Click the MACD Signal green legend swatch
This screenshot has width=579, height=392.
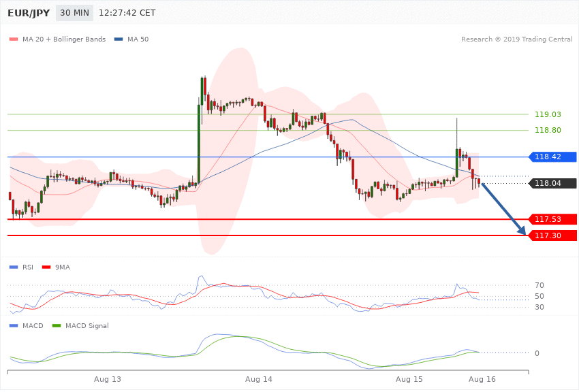pyautogui.click(x=57, y=325)
